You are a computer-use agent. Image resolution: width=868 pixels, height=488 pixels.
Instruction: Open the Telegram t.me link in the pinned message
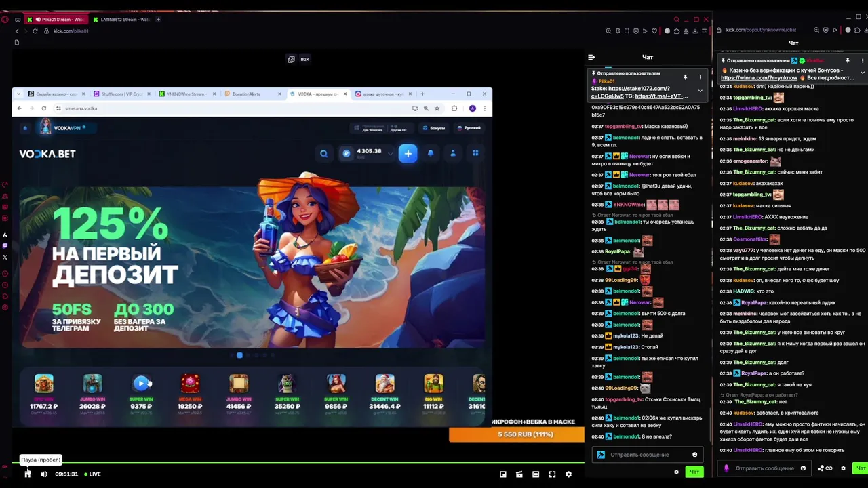(x=661, y=96)
